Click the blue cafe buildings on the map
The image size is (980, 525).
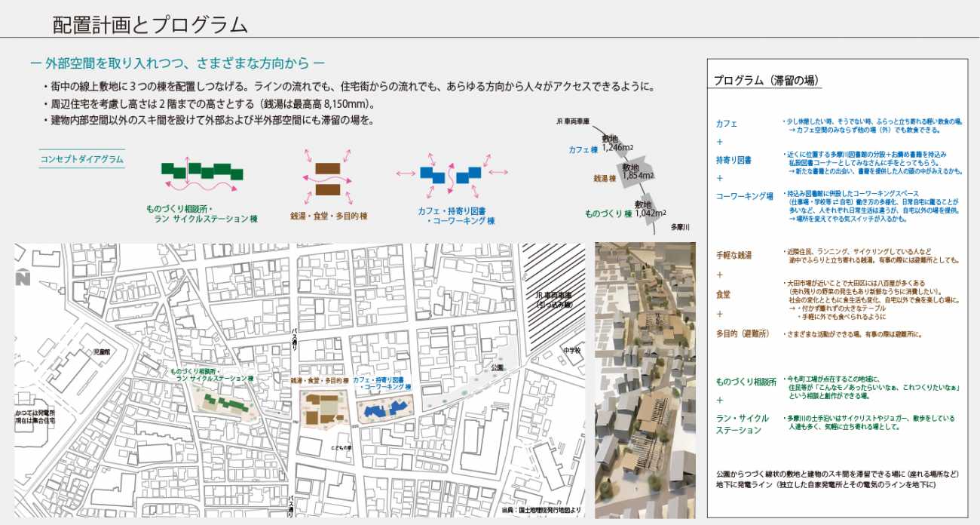(384, 410)
